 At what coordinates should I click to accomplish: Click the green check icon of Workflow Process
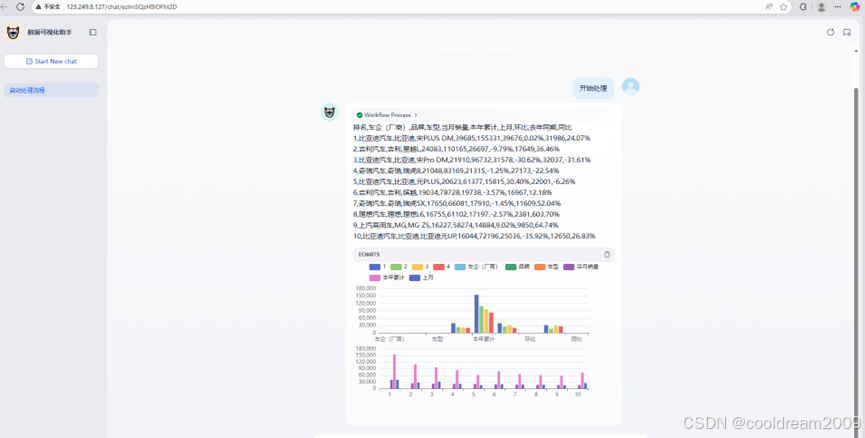(360, 115)
